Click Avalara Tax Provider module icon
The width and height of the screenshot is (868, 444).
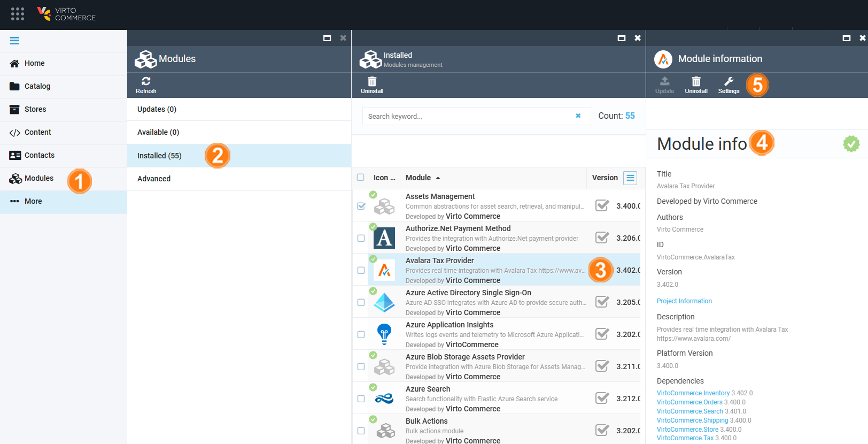coord(384,270)
